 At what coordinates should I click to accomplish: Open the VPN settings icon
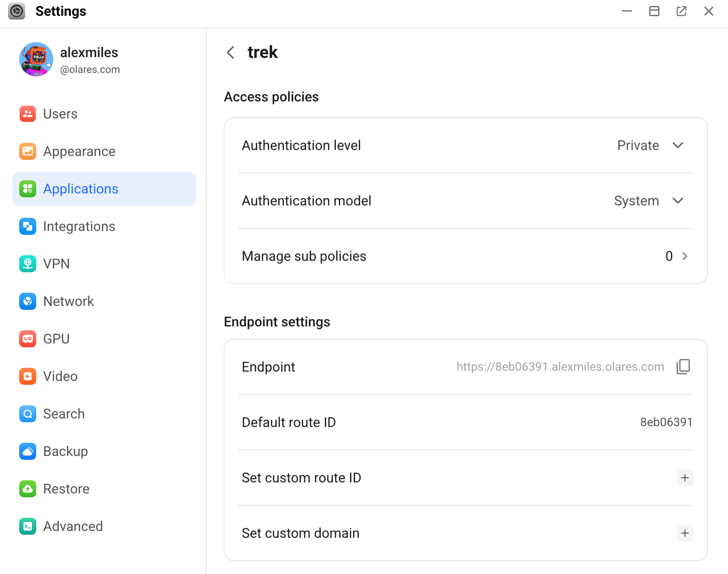[28, 264]
